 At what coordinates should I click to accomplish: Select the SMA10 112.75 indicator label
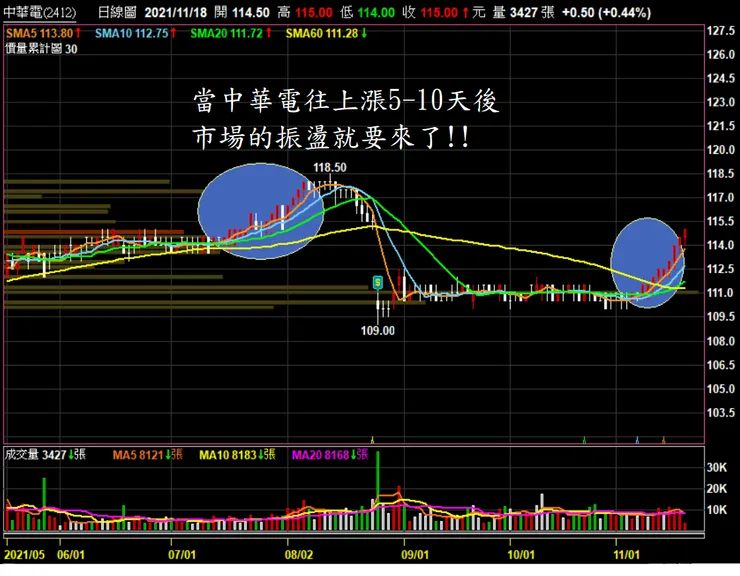(x=136, y=33)
